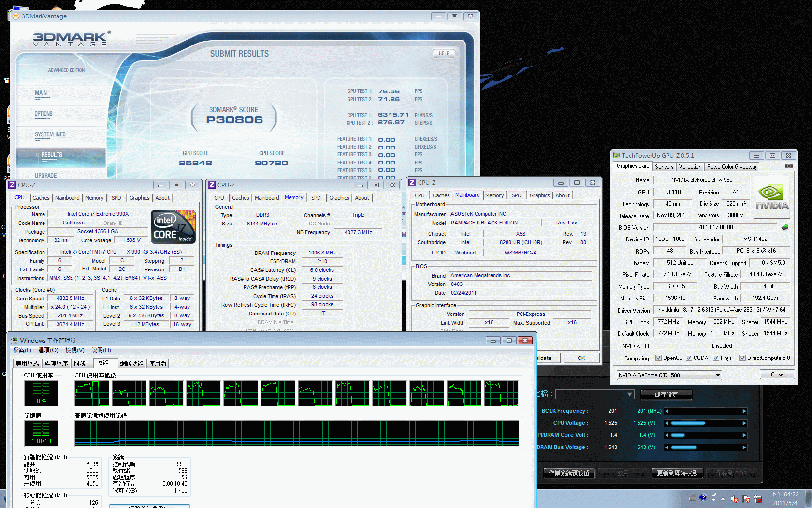Open the network status tray icon
The width and height of the screenshot is (812, 508).
(x=758, y=499)
